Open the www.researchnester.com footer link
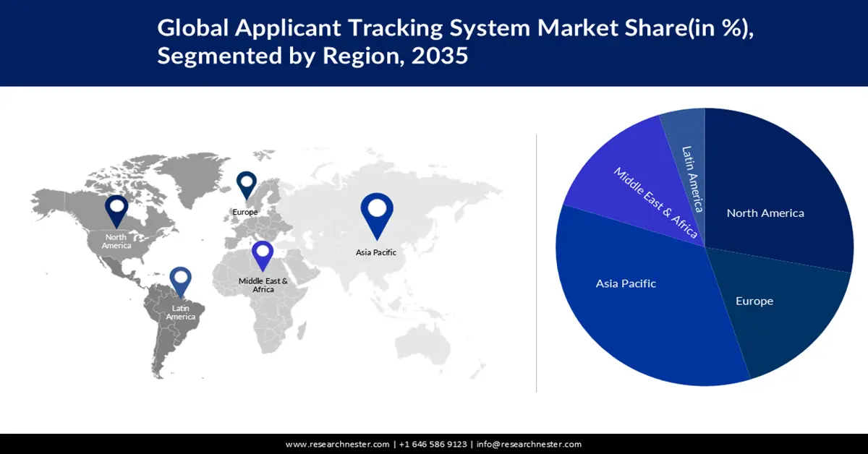 [338, 444]
